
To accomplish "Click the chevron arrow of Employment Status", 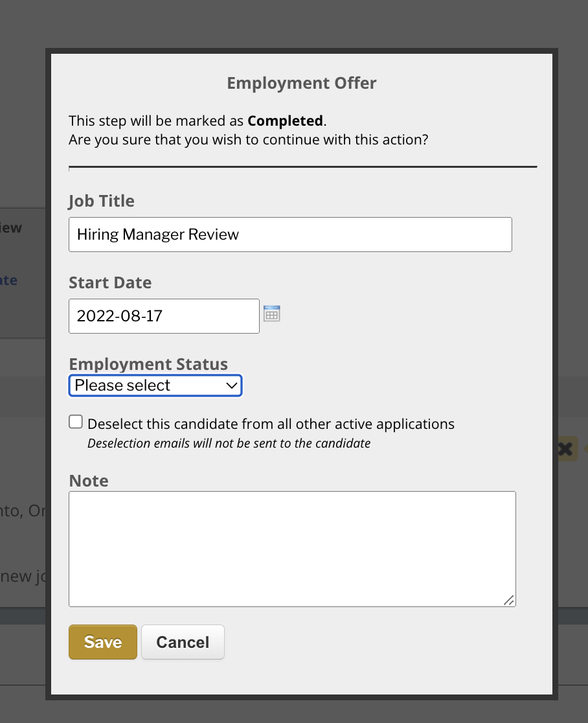I will (231, 385).
